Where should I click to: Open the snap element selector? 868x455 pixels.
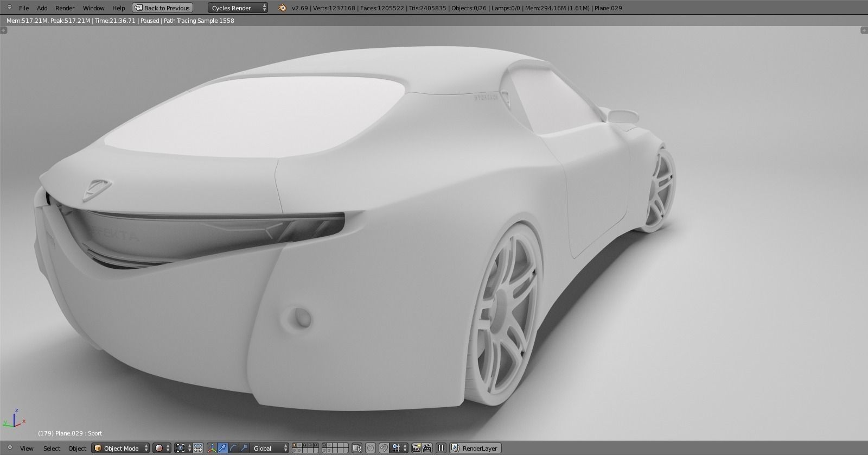[x=399, y=448]
